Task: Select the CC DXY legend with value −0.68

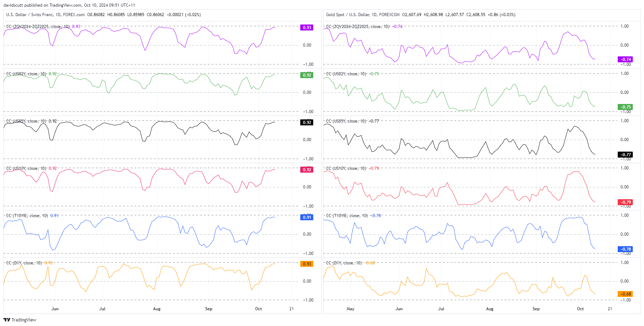Action: (x=350, y=263)
